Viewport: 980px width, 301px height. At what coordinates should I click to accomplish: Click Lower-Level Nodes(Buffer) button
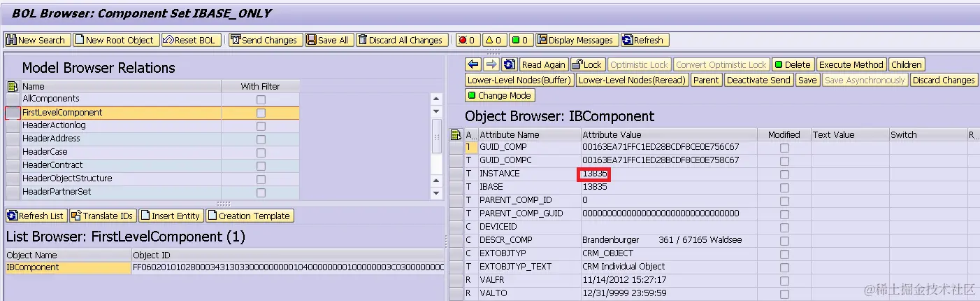click(519, 80)
